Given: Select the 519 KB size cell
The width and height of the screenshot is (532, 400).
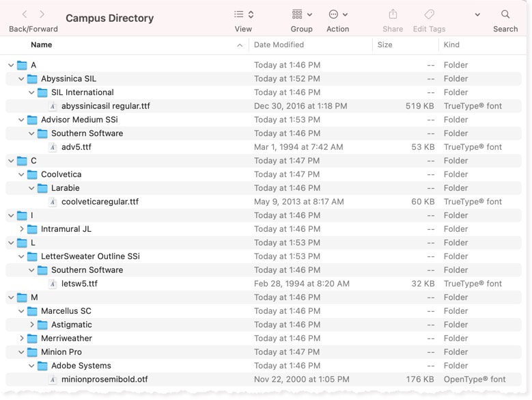Looking at the screenshot, I should [x=420, y=106].
